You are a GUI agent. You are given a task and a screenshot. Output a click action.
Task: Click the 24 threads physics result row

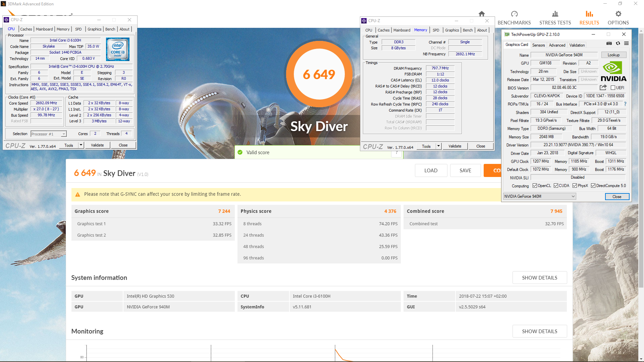click(319, 235)
